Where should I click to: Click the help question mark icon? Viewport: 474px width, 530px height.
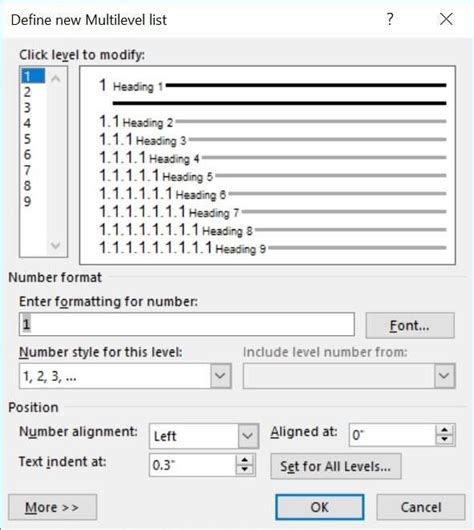pyautogui.click(x=390, y=19)
